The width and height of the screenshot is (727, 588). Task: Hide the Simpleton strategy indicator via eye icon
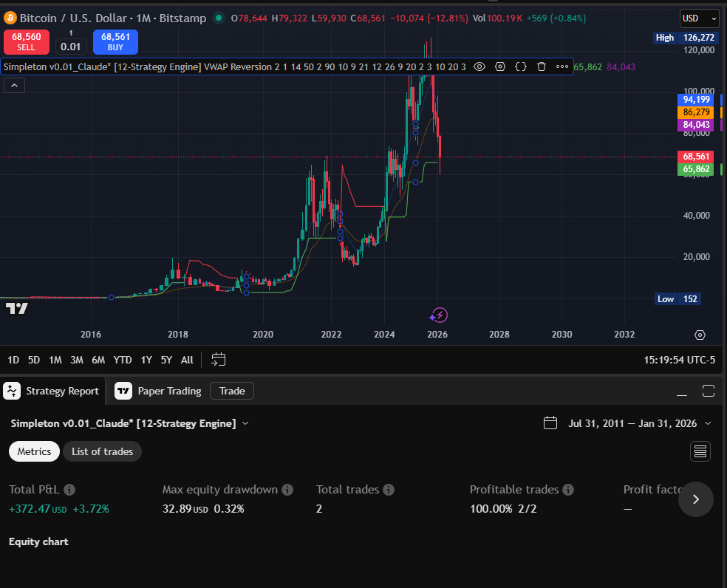coord(479,66)
